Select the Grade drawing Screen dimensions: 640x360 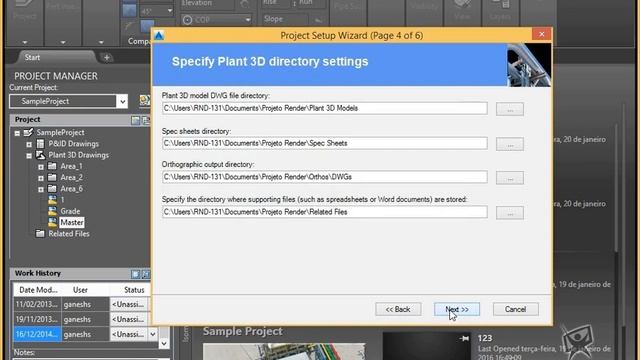tap(70, 211)
